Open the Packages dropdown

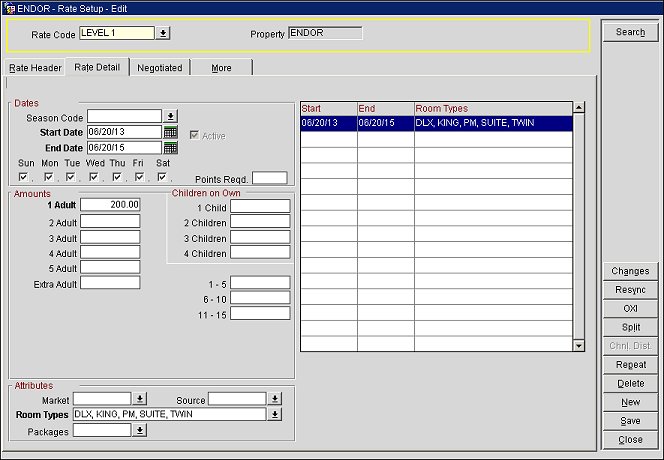pyautogui.click(x=139, y=430)
